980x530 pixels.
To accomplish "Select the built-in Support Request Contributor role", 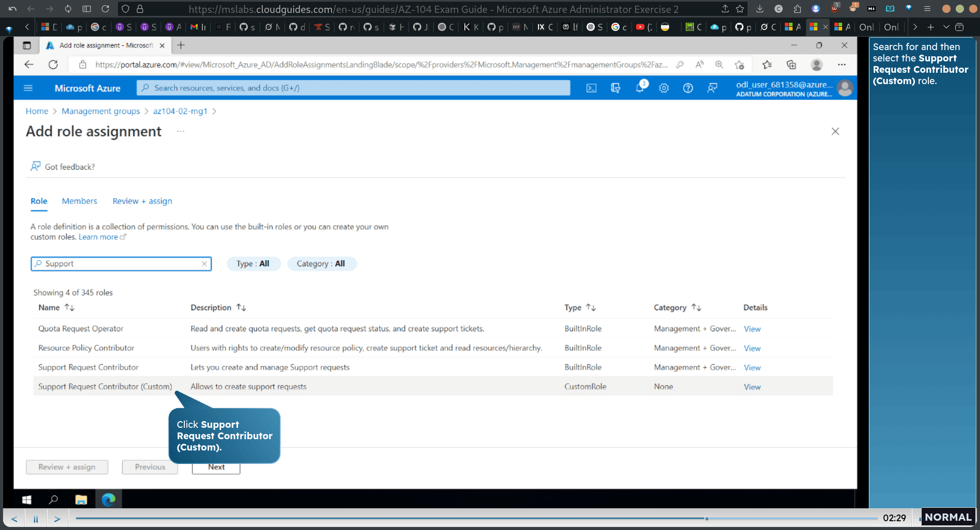I will [x=88, y=367].
